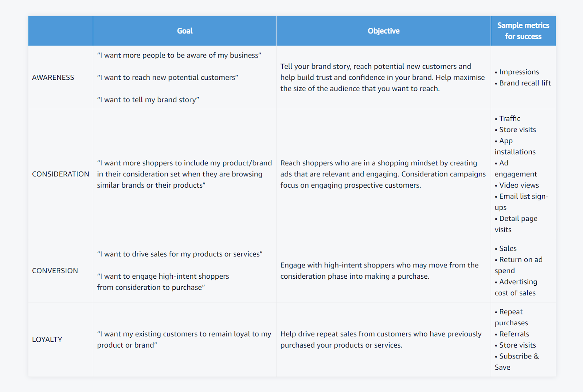Select the CONSIDERATION row label
583x392 pixels.
pyautogui.click(x=60, y=174)
